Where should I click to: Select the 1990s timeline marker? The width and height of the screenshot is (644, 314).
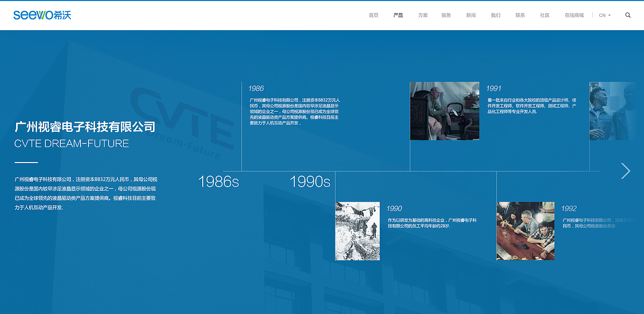tap(310, 182)
